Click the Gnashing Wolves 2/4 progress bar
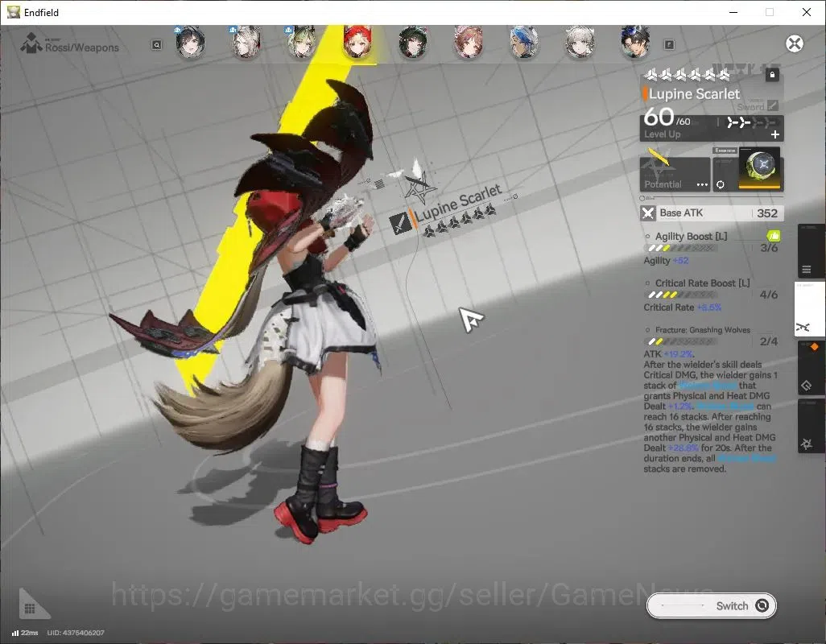The height and width of the screenshot is (644, 826). (x=681, y=342)
